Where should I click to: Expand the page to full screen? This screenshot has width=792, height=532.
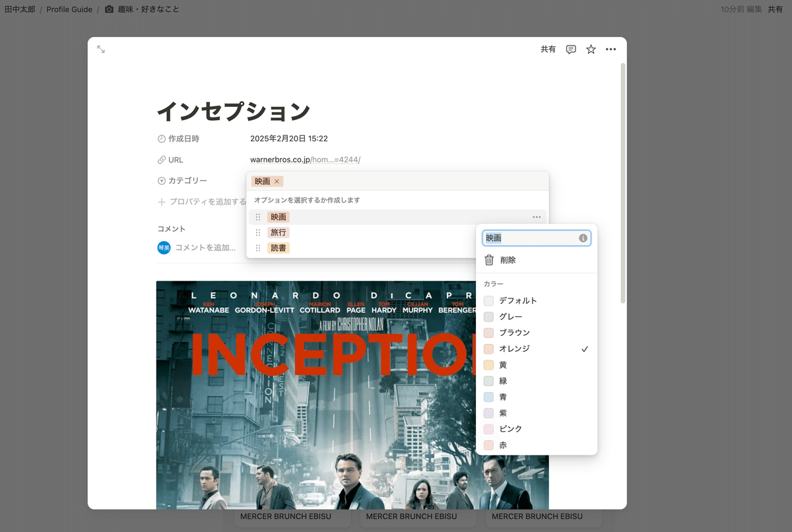pos(101,50)
